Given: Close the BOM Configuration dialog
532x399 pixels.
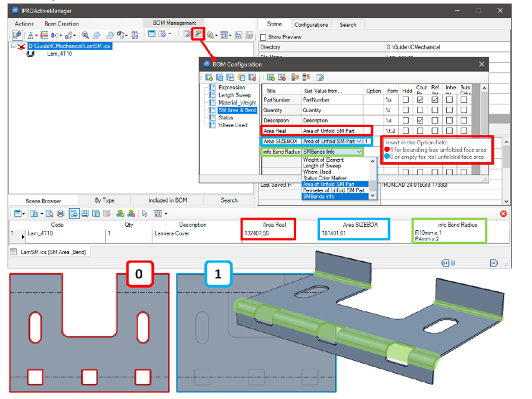Looking at the screenshot, I should (x=481, y=64).
